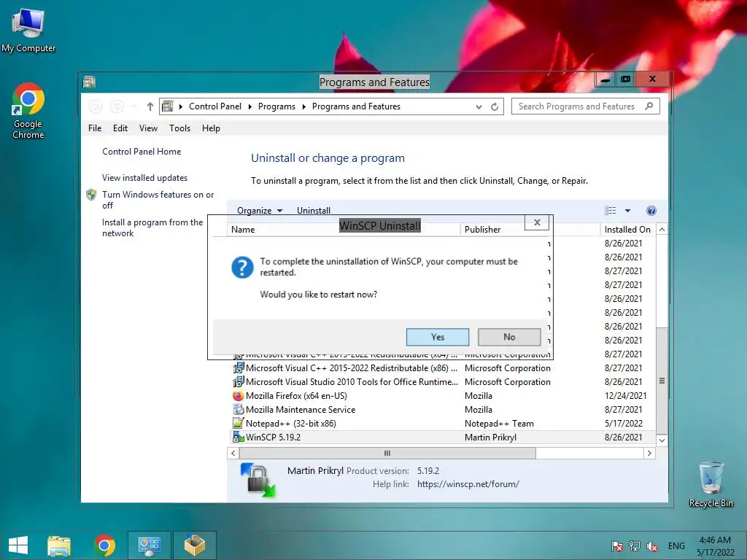Select the My Computer desktop icon
747x560 pixels.
(x=28, y=31)
